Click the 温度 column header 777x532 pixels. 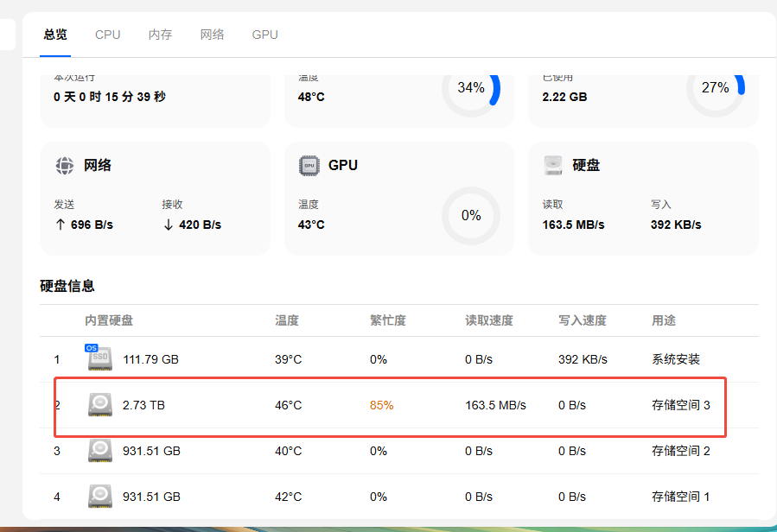[x=287, y=320]
